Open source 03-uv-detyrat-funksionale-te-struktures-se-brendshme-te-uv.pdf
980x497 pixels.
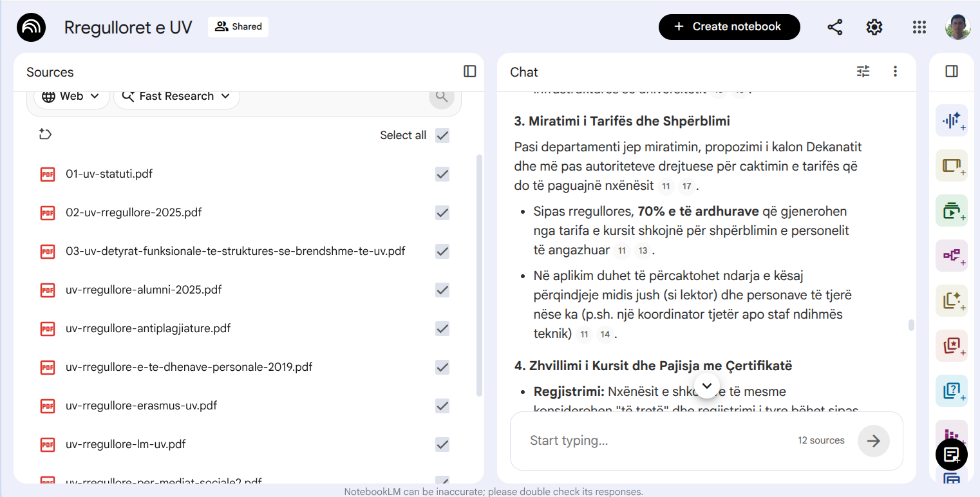click(236, 251)
